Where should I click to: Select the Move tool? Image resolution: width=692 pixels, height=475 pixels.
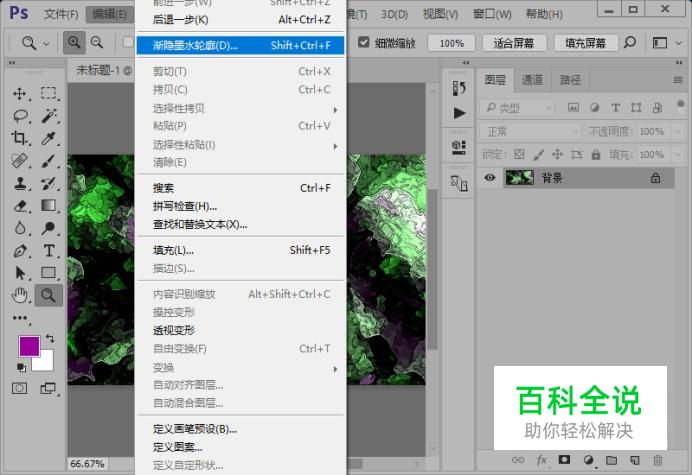(x=19, y=93)
